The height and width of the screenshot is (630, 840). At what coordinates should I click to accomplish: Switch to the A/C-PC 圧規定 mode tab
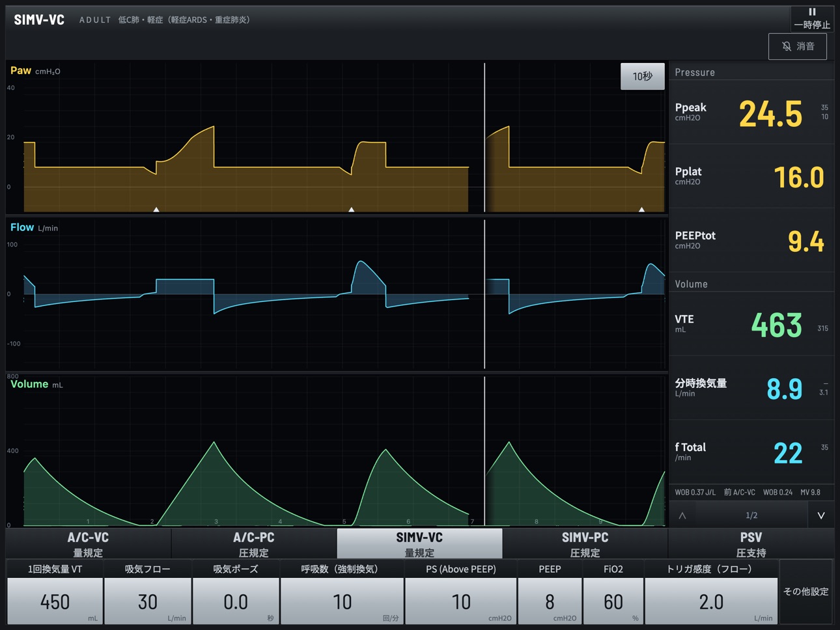point(254,544)
